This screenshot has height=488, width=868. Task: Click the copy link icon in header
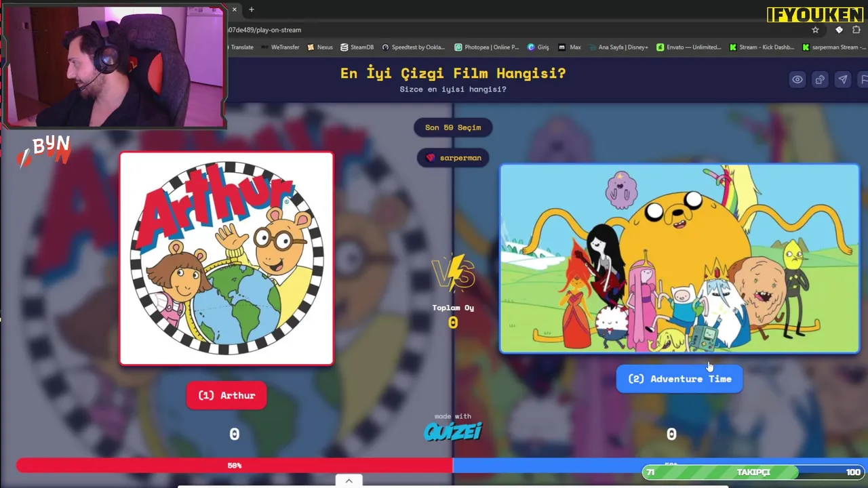820,79
